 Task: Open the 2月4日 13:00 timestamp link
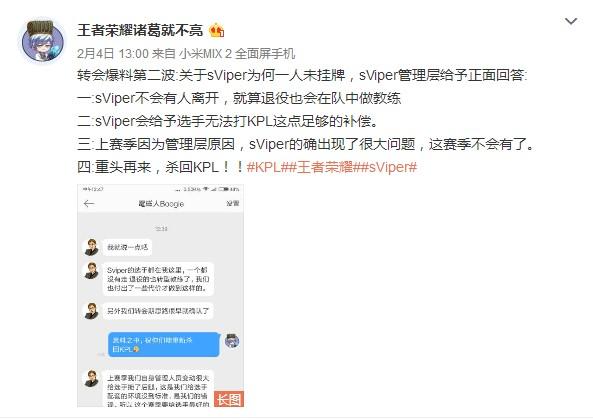113,54
